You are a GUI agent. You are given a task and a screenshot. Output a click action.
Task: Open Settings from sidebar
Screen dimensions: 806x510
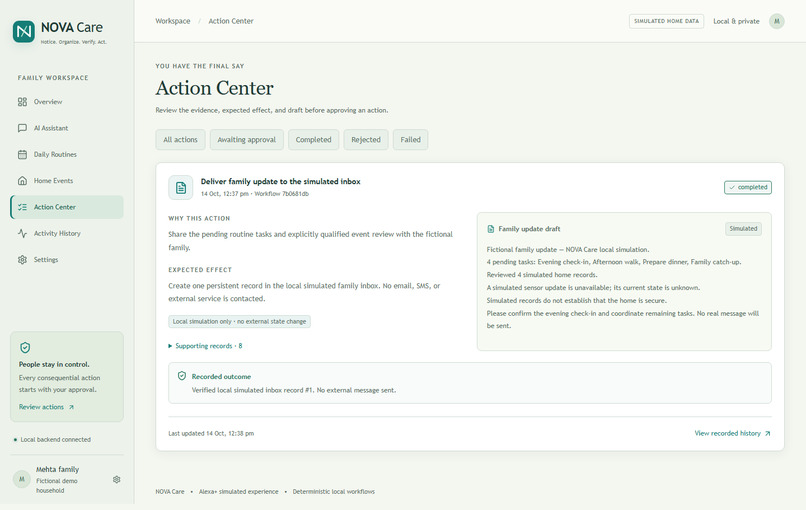67,260
